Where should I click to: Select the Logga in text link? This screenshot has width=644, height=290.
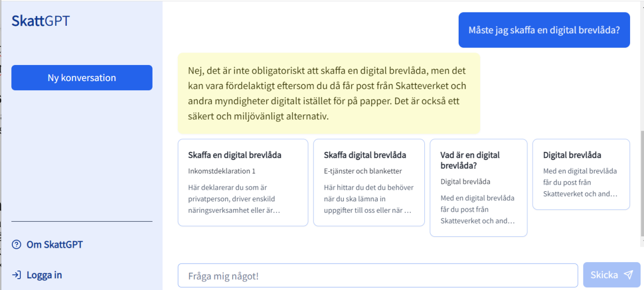coord(44,275)
